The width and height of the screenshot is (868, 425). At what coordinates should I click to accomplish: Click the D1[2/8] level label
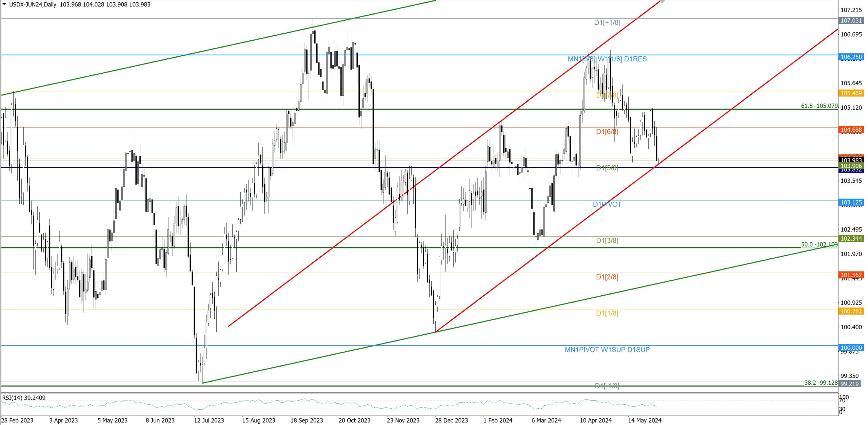(607, 277)
